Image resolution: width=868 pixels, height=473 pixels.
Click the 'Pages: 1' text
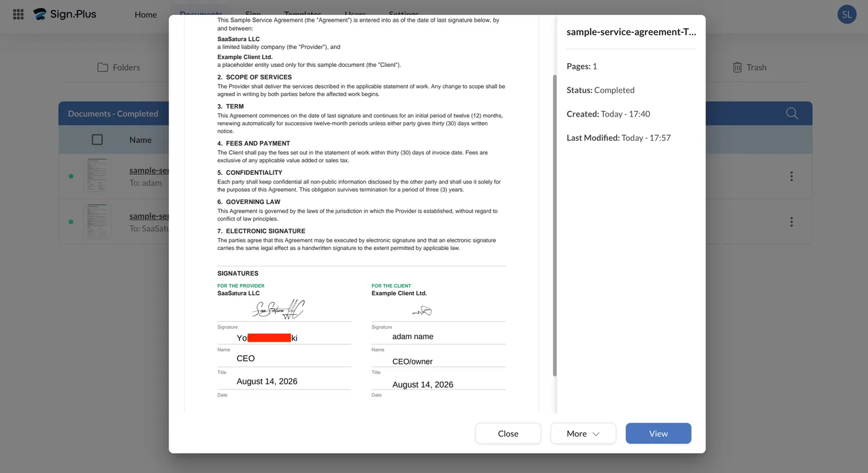click(x=582, y=66)
